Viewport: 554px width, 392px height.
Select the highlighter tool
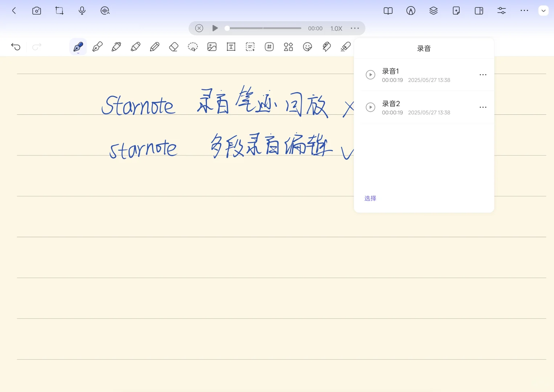pyautogui.click(x=135, y=47)
